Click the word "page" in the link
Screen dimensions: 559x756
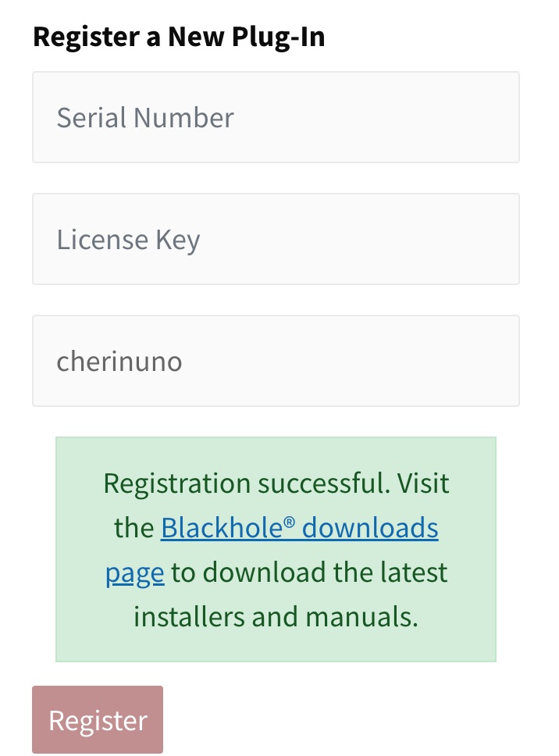coord(134,573)
